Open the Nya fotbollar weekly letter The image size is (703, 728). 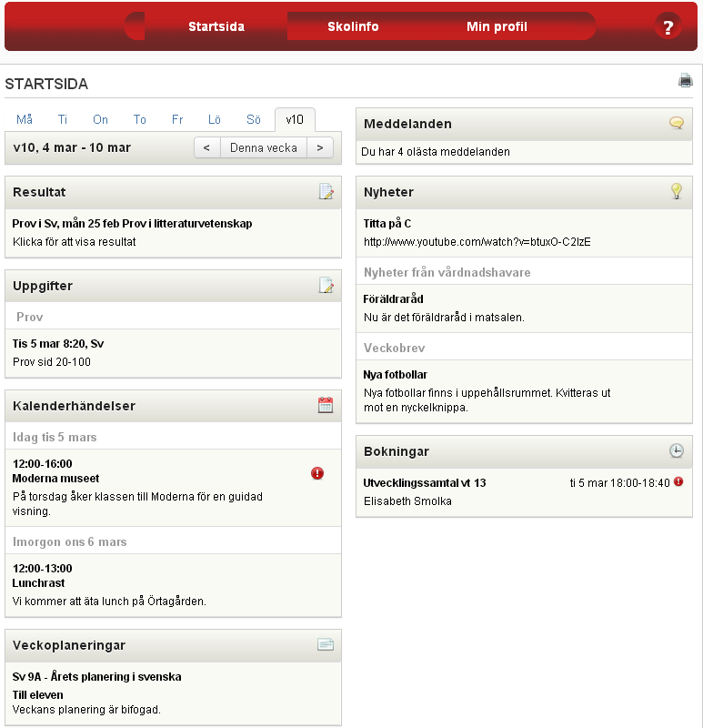[x=395, y=375]
